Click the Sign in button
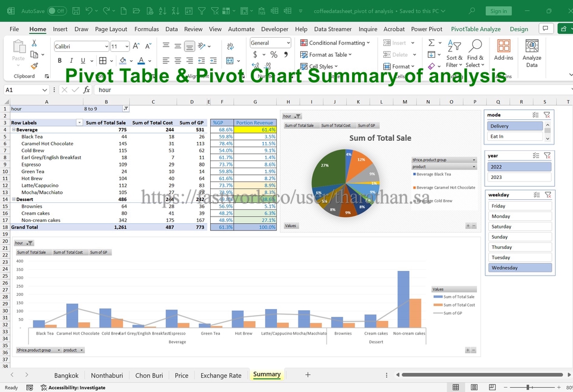Image resolution: width=573 pixels, height=392 pixels. (498, 11)
